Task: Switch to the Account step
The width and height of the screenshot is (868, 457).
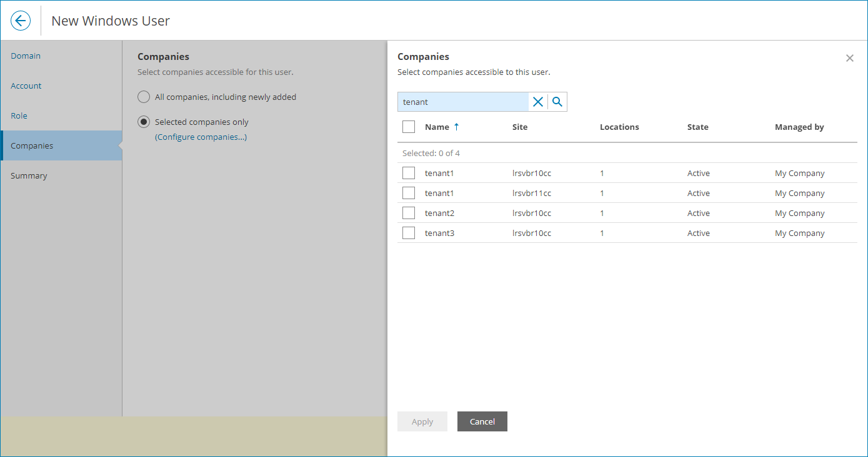Action: click(26, 86)
